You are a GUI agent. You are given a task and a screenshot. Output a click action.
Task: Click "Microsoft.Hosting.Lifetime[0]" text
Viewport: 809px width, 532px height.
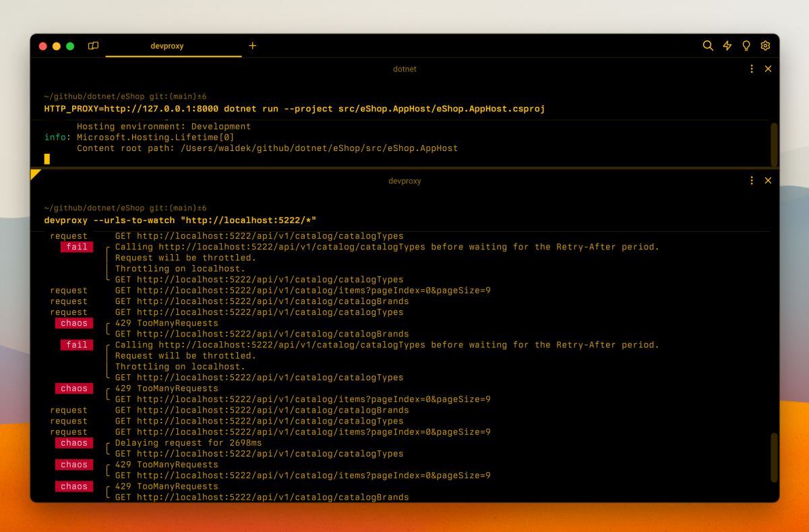(x=156, y=137)
